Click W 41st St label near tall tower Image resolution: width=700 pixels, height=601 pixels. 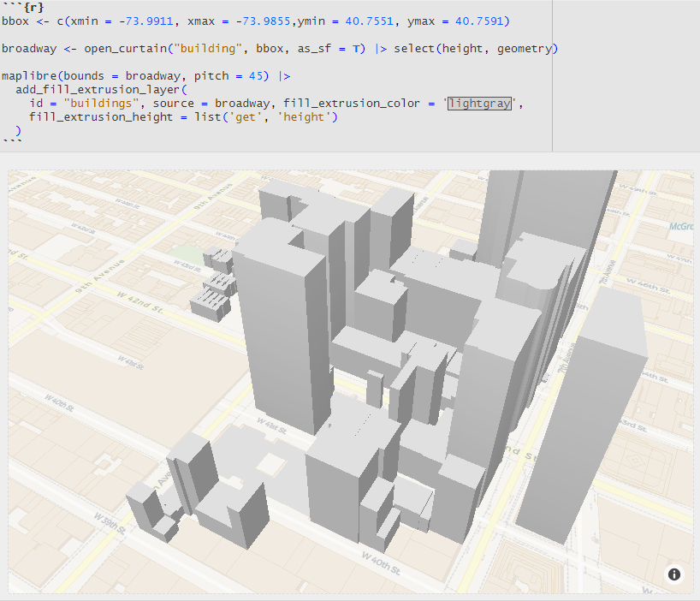point(271,425)
